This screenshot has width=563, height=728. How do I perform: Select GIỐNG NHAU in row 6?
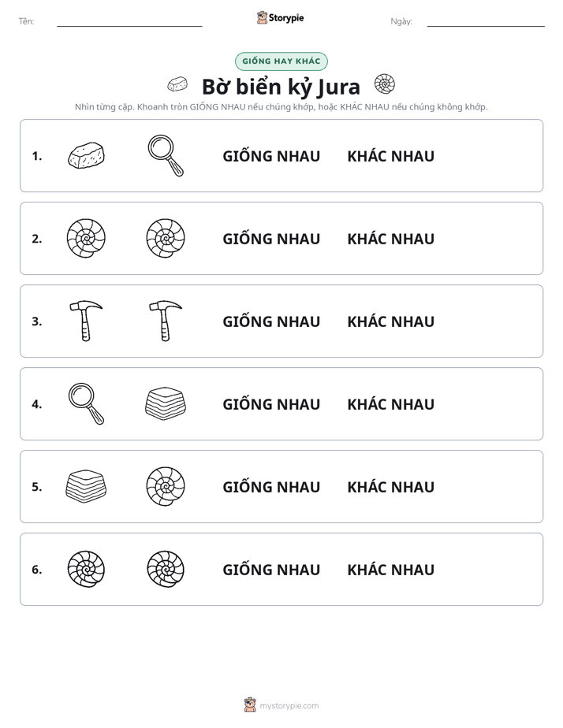[x=271, y=569]
